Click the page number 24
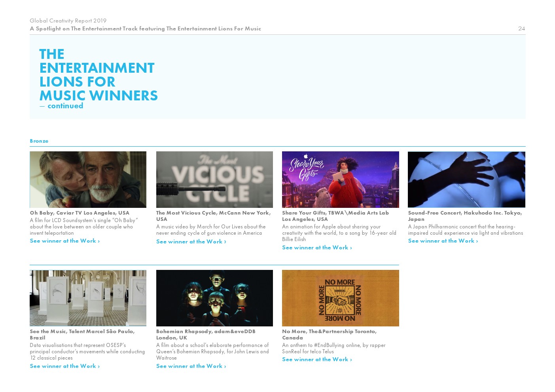This screenshot has width=555, height=392. [521, 28]
